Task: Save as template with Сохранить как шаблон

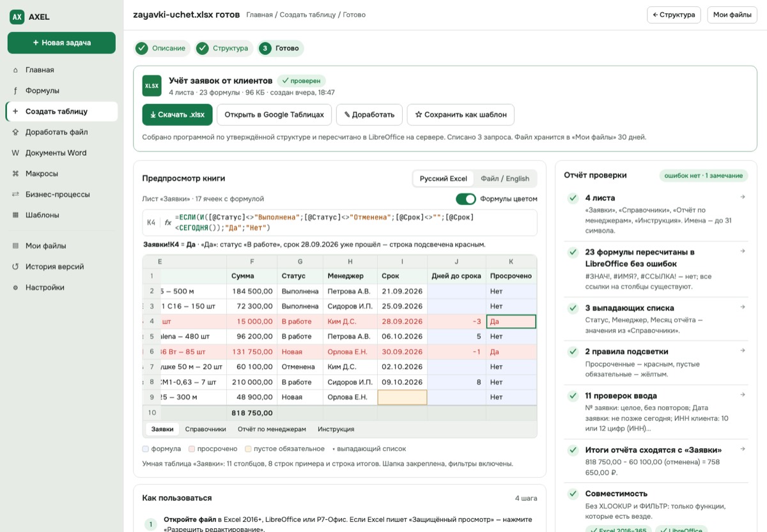Action: (461, 115)
